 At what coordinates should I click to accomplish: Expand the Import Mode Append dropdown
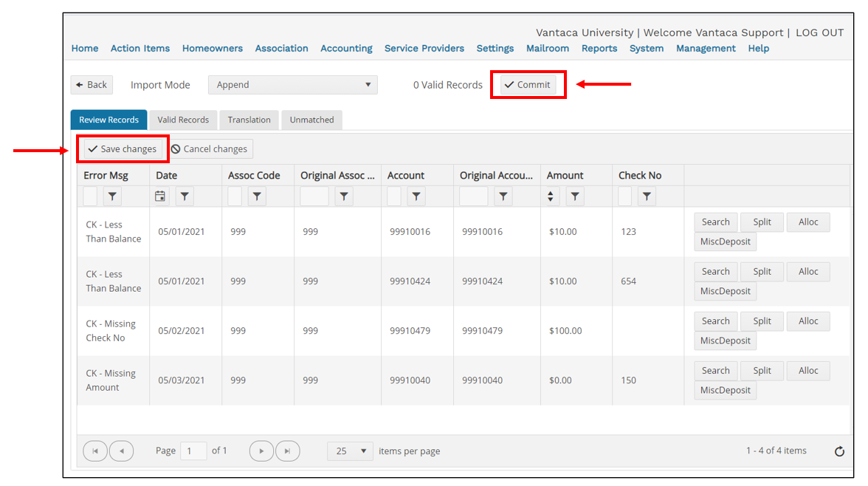pyautogui.click(x=293, y=85)
